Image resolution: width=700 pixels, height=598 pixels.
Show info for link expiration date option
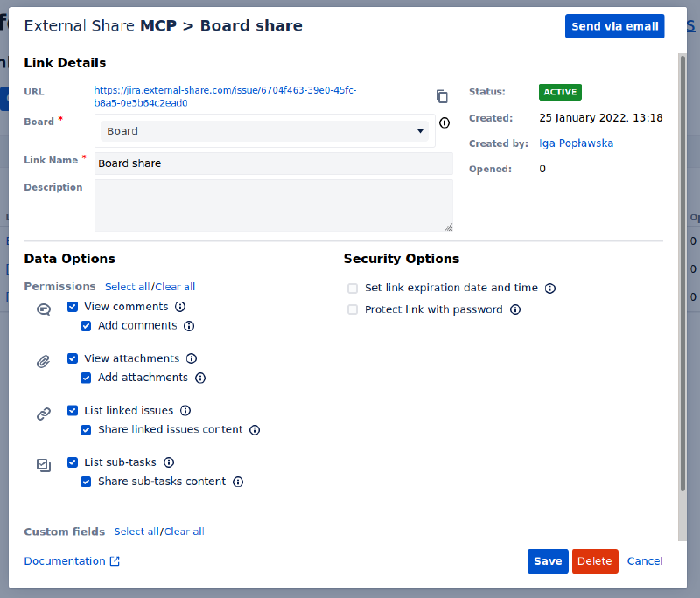(550, 289)
